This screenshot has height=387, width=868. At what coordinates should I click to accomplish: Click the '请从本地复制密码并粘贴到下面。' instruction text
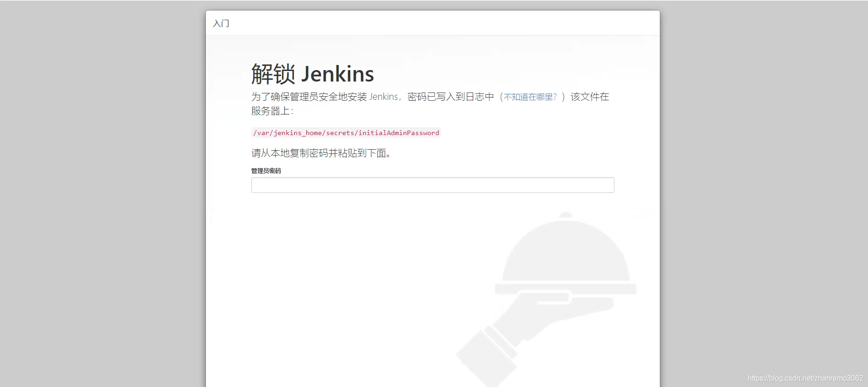[321, 153]
